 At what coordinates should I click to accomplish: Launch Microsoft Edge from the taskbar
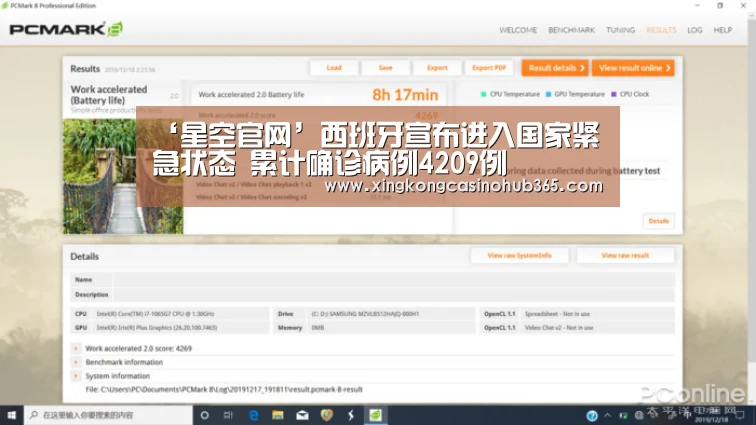click(x=253, y=415)
